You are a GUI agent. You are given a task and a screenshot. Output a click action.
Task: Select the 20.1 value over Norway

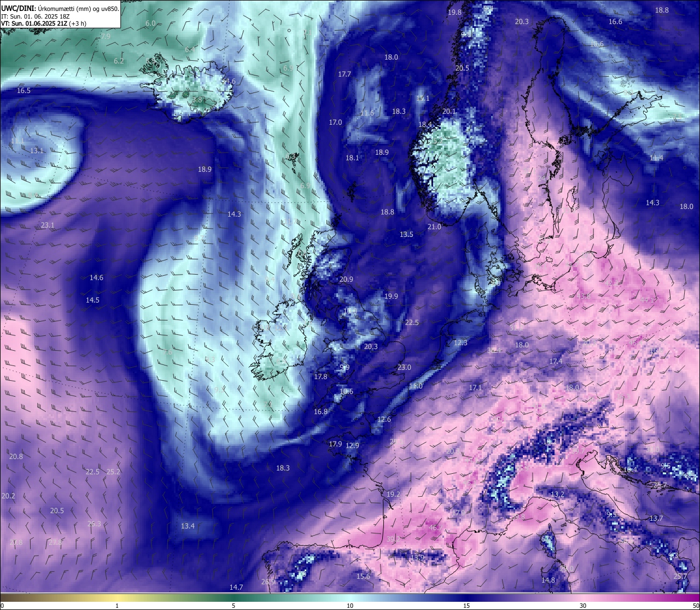click(x=449, y=112)
